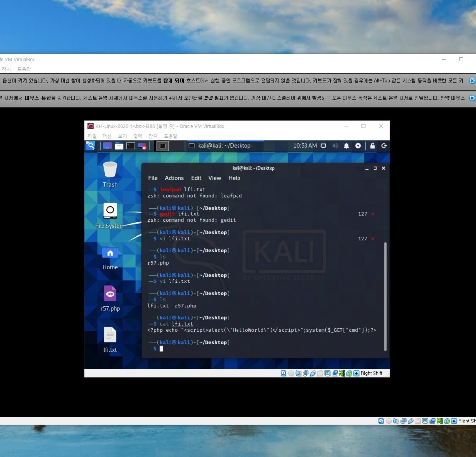Click display indicator in outer VirtualBox status bar

(x=425, y=421)
